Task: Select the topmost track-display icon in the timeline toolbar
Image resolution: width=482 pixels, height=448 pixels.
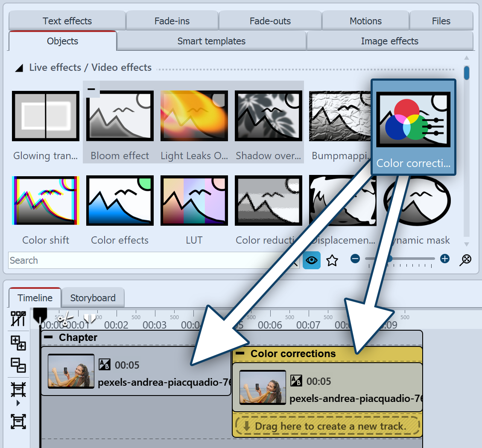Action: 18,319
